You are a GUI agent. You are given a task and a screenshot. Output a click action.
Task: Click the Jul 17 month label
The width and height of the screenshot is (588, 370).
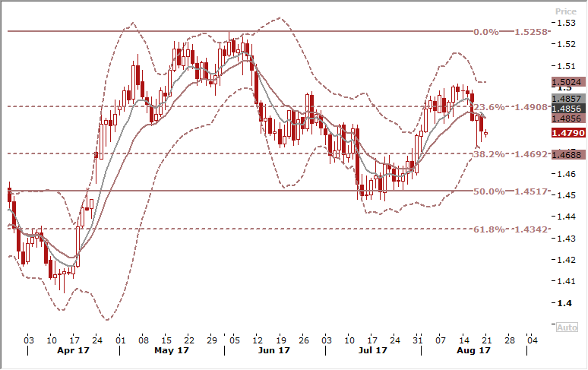[x=372, y=350]
